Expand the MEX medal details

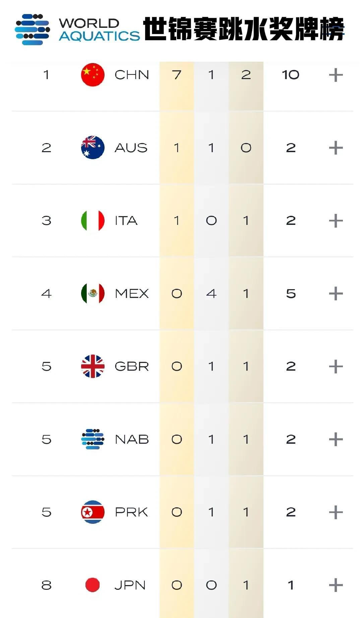pyautogui.click(x=336, y=294)
